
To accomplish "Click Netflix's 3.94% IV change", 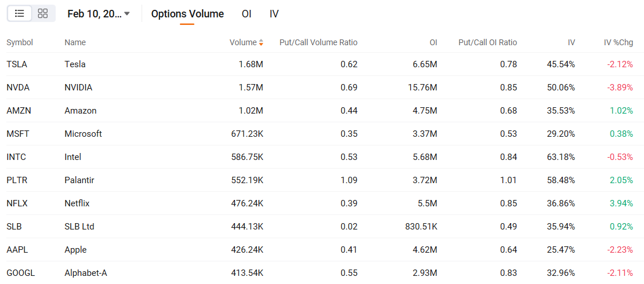I will pos(621,203).
